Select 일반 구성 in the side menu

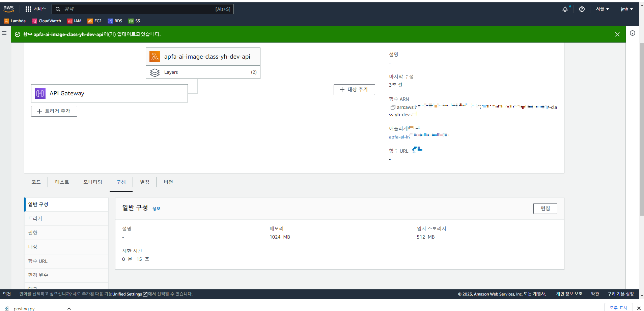(x=67, y=205)
